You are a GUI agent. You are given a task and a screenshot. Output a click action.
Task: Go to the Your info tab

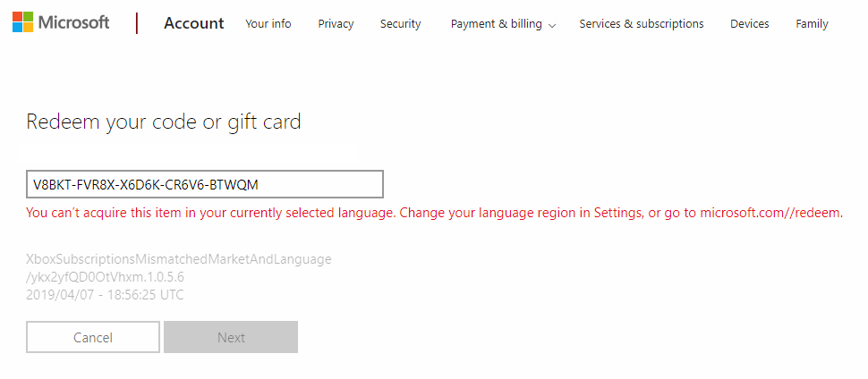(x=268, y=24)
